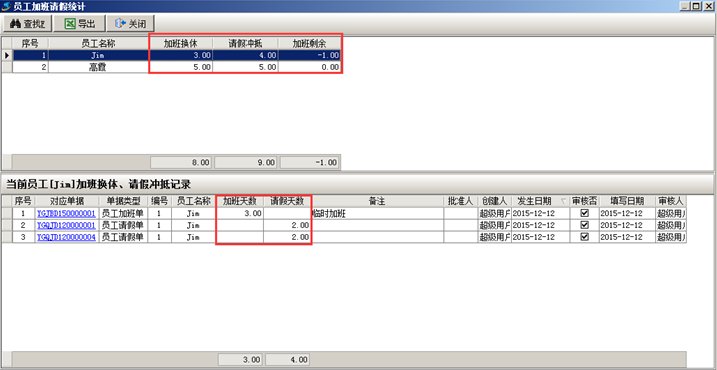Toggle 审核否 checkbox in record row 2
Screen dimensions: 717x370
point(584,225)
